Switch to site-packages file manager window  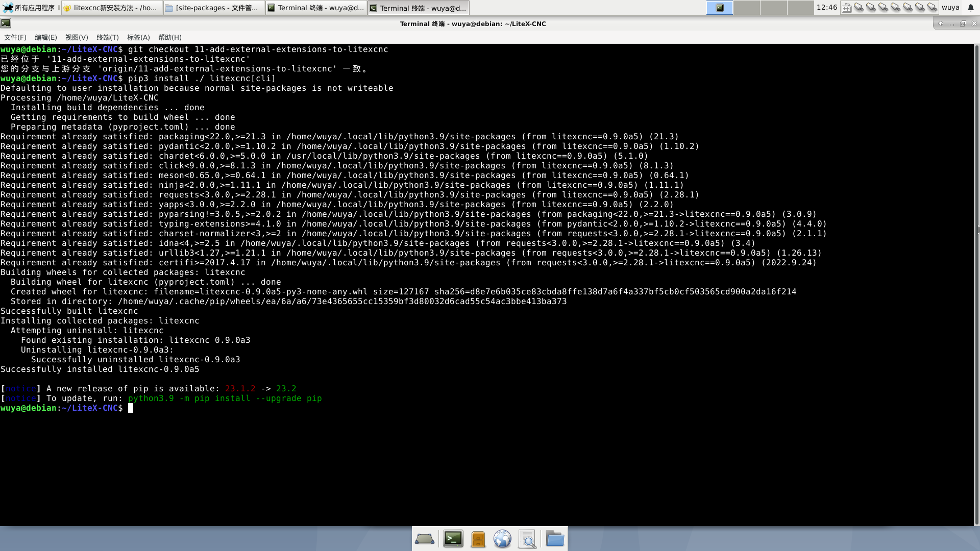coord(214,8)
